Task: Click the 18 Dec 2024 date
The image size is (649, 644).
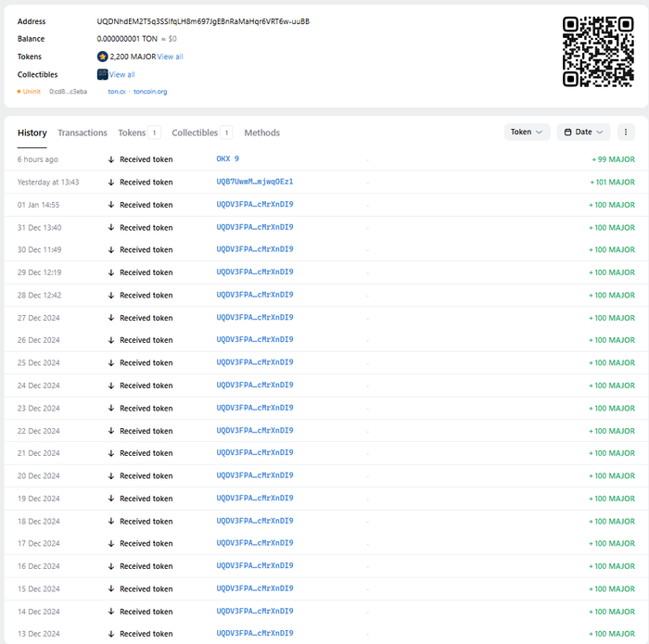Action: pos(39,521)
